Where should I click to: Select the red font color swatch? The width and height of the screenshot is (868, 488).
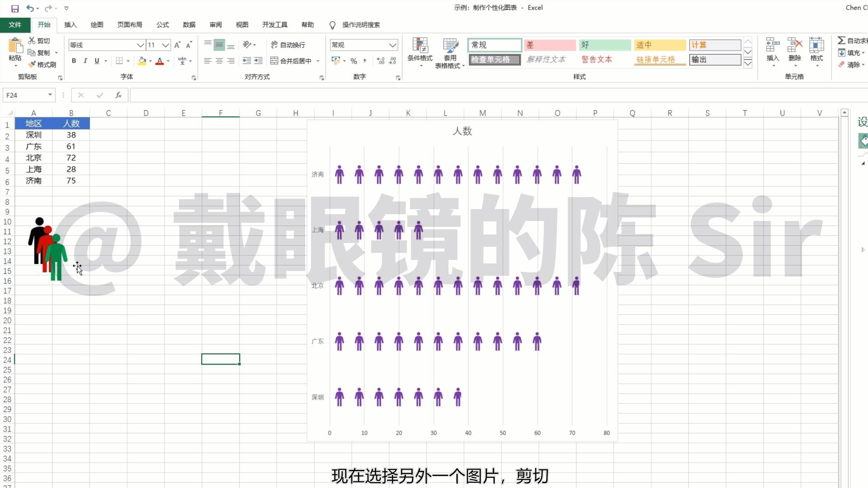click(x=160, y=63)
